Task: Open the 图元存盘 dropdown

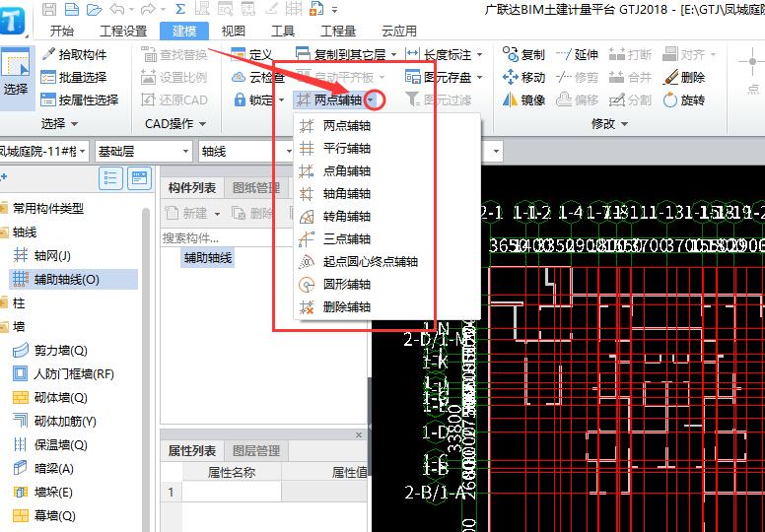Action: pos(479,77)
